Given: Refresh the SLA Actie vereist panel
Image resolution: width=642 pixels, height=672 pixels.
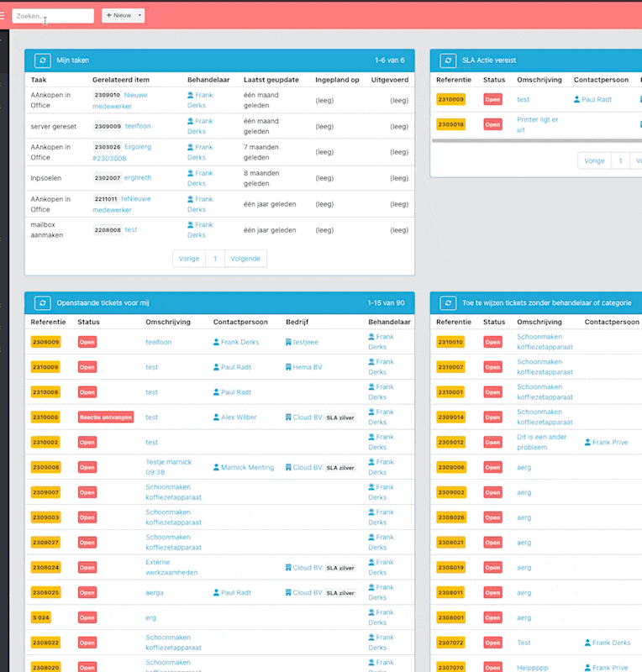Looking at the screenshot, I should point(448,60).
